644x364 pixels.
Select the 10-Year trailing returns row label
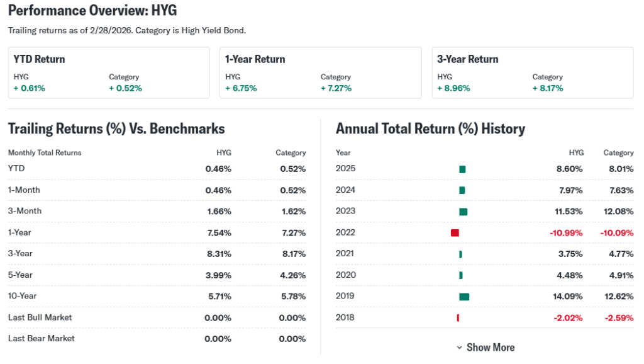[x=23, y=296]
